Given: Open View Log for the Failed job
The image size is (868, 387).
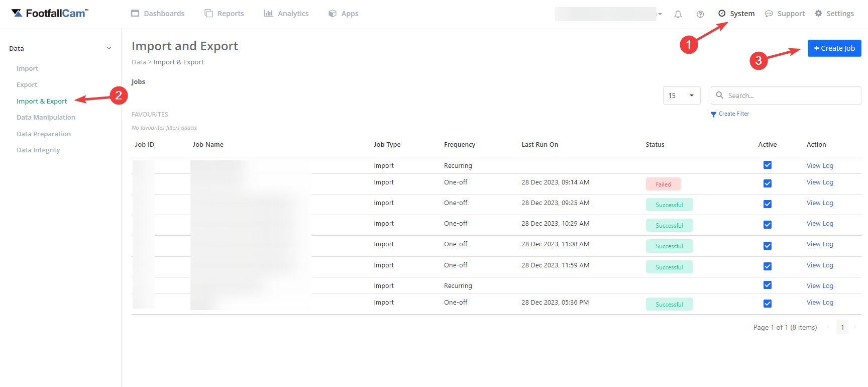Looking at the screenshot, I should (x=819, y=182).
